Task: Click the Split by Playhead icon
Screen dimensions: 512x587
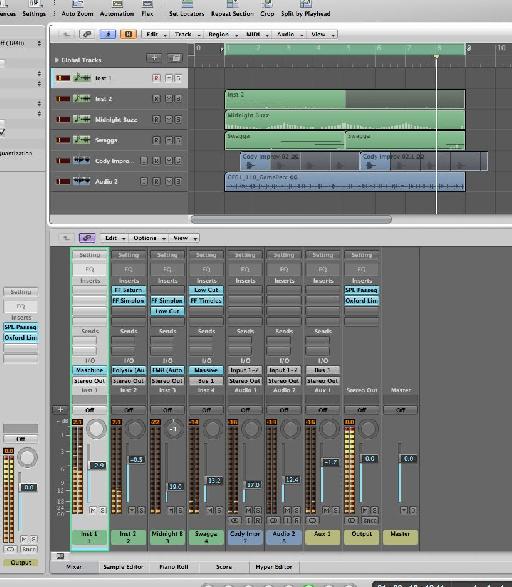Action: (x=306, y=4)
